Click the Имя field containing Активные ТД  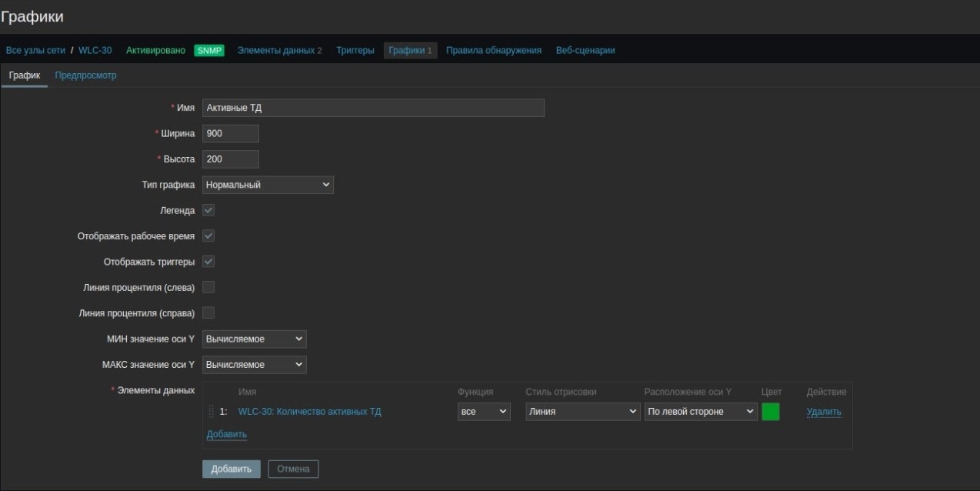(373, 108)
